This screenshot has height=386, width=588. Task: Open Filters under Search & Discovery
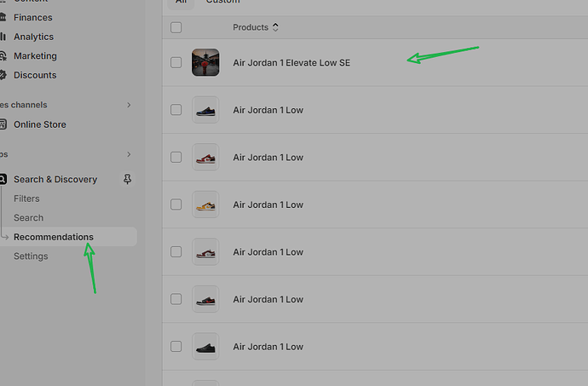click(x=26, y=199)
